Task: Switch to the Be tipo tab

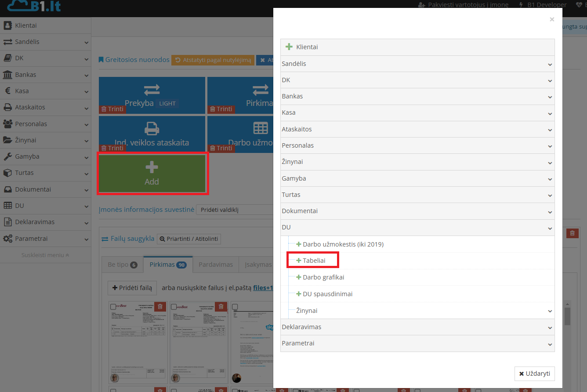Action: (x=122, y=265)
